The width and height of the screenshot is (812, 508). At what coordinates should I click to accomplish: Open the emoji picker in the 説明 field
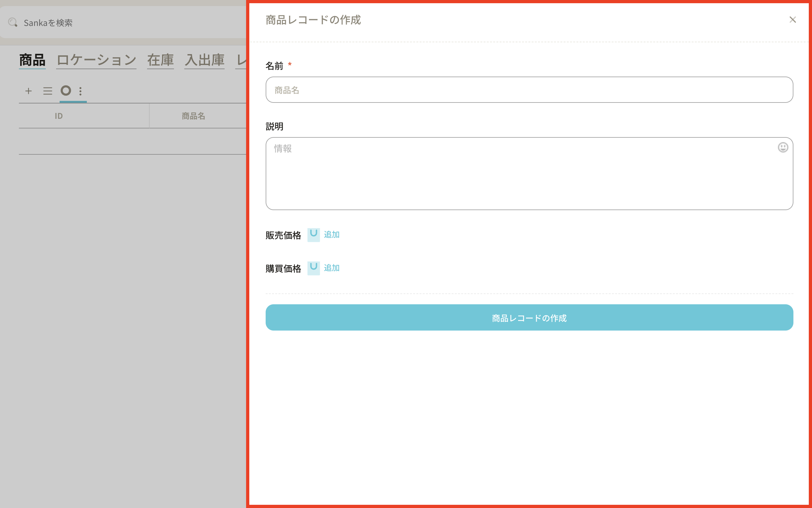(x=783, y=147)
